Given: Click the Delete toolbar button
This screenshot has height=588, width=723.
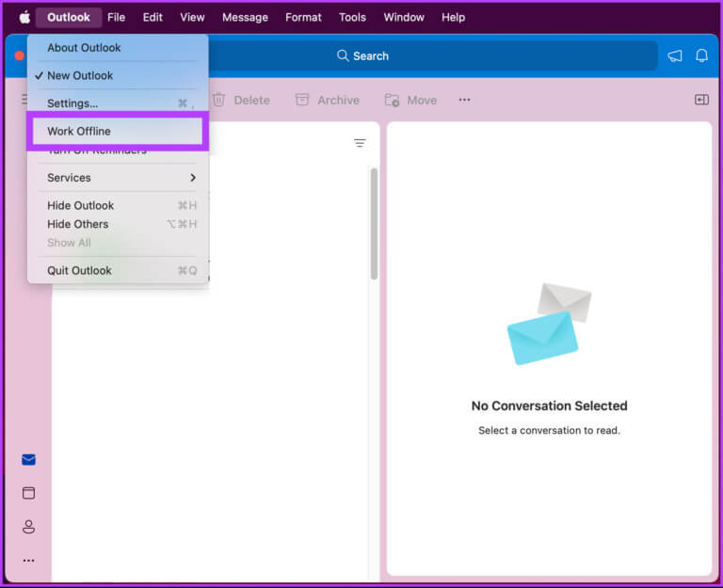Looking at the screenshot, I should tap(242, 100).
